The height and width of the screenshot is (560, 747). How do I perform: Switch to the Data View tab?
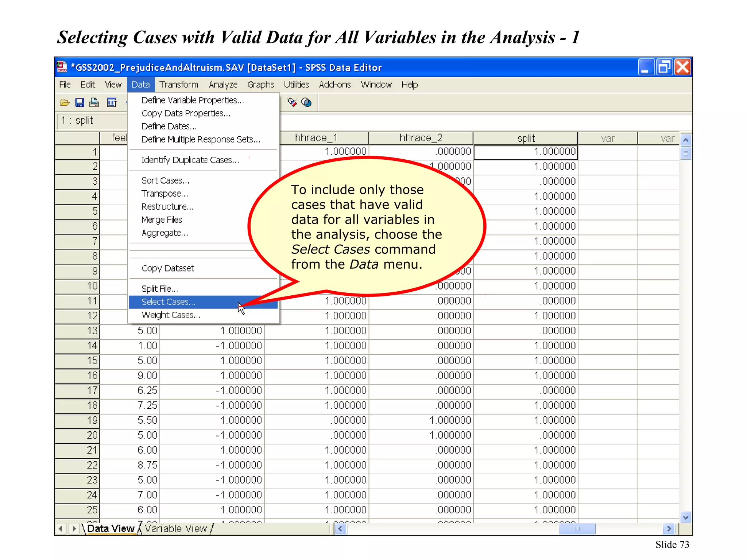coord(111,529)
